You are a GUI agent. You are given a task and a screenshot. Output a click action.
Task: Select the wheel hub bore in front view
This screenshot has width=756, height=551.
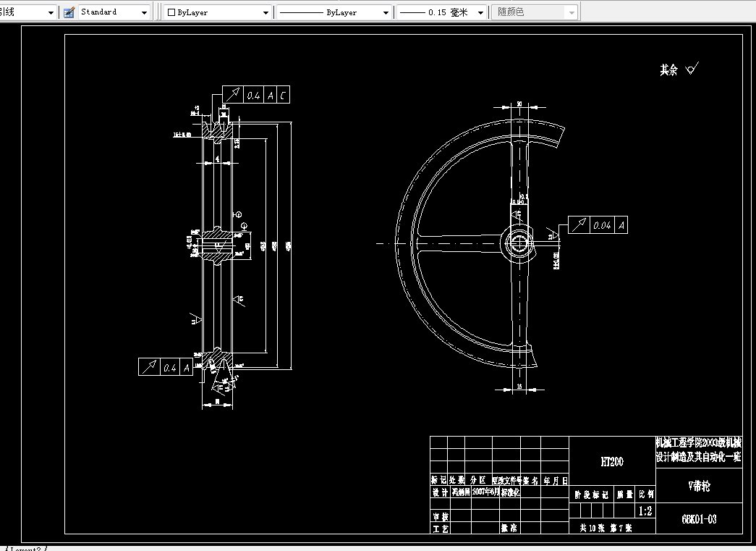[519, 244]
